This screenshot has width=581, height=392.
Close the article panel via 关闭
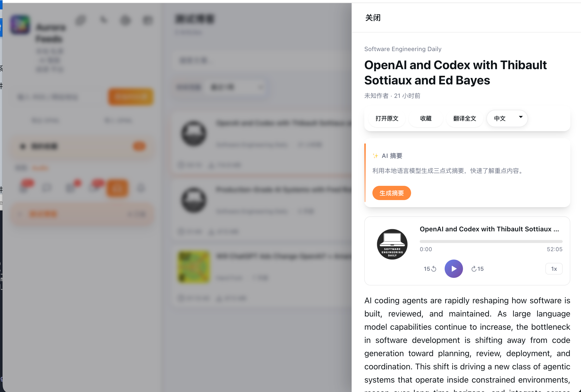click(373, 18)
